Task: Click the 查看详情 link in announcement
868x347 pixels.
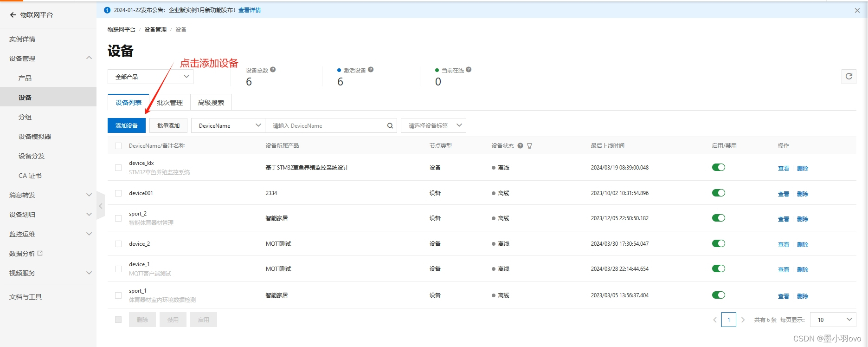Action: pos(250,10)
